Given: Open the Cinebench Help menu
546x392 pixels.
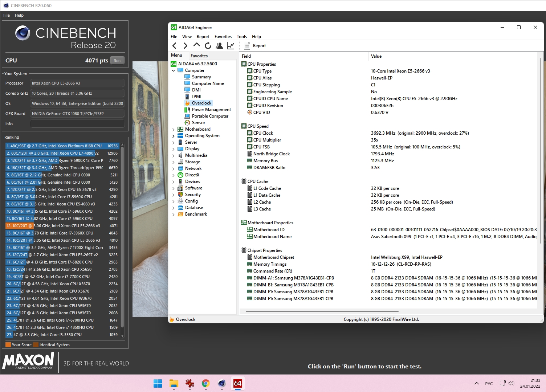Looking at the screenshot, I should [x=19, y=15].
